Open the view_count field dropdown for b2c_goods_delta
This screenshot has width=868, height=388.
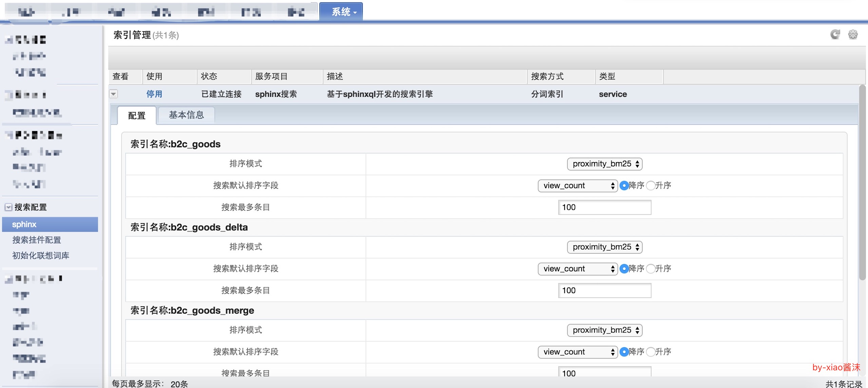click(577, 268)
